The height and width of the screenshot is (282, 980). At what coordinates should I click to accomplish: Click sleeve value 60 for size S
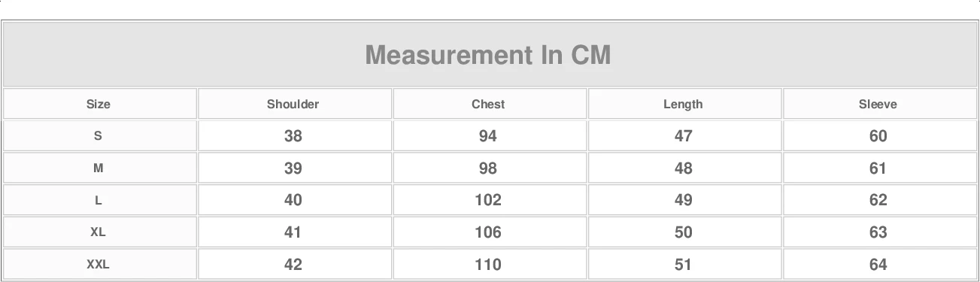tap(878, 136)
